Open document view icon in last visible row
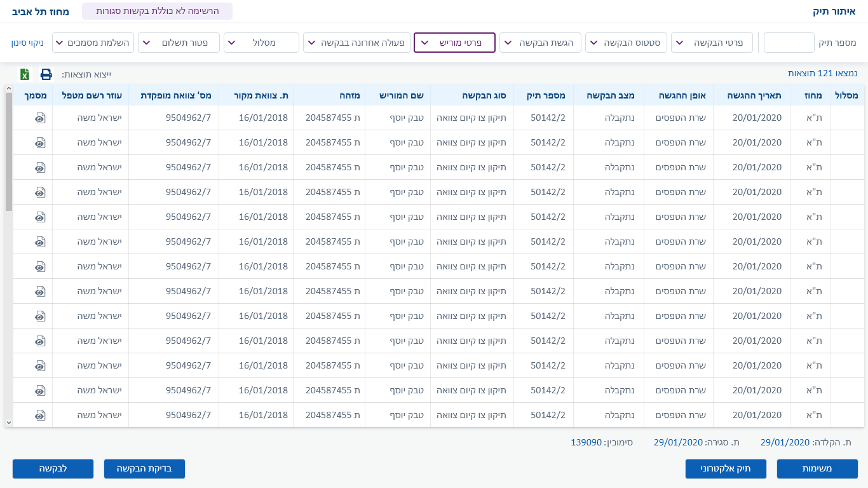 [40, 415]
